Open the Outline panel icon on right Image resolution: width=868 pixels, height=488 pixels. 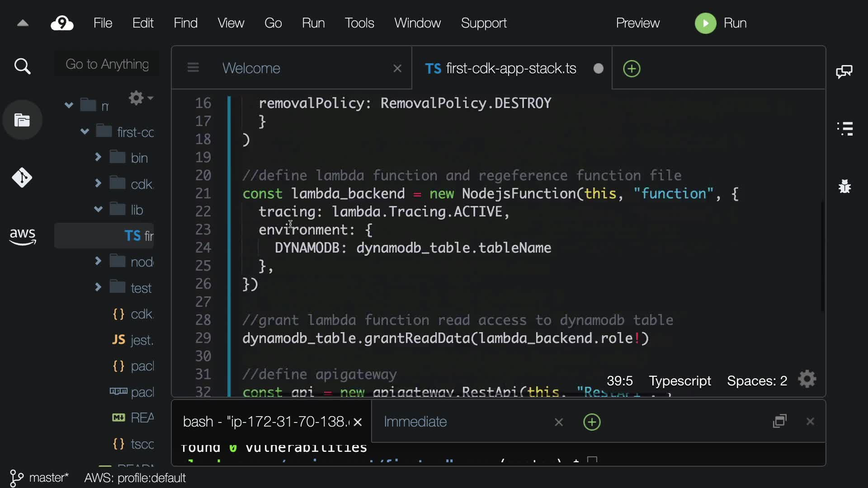pos(844,129)
